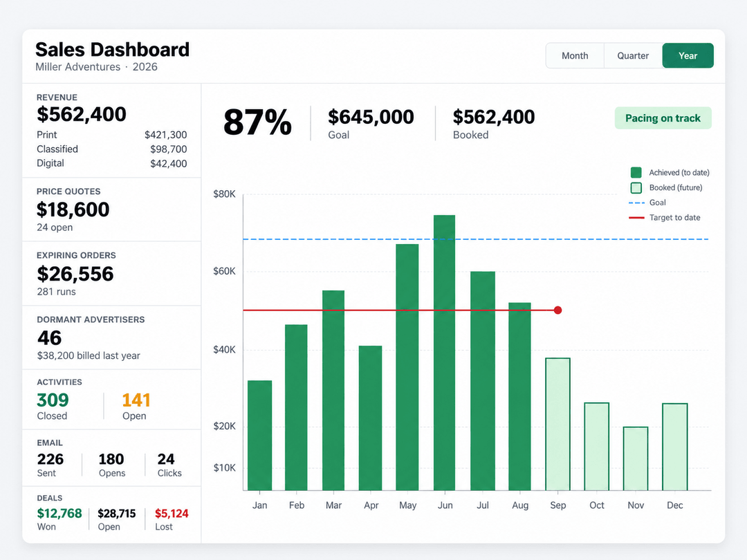The image size is (747, 560).
Task: Click the April bar in the chart
Action: (370, 418)
